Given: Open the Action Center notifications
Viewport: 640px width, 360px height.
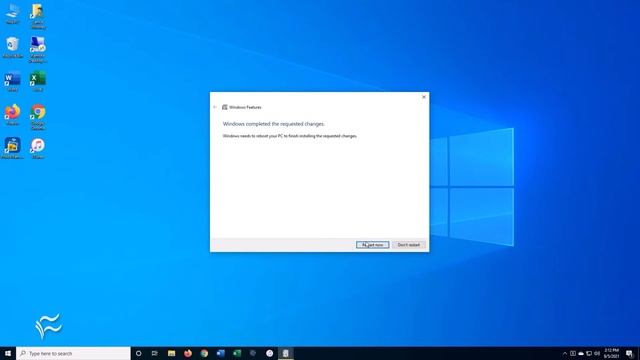Looking at the screenshot, I should point(629,353).
